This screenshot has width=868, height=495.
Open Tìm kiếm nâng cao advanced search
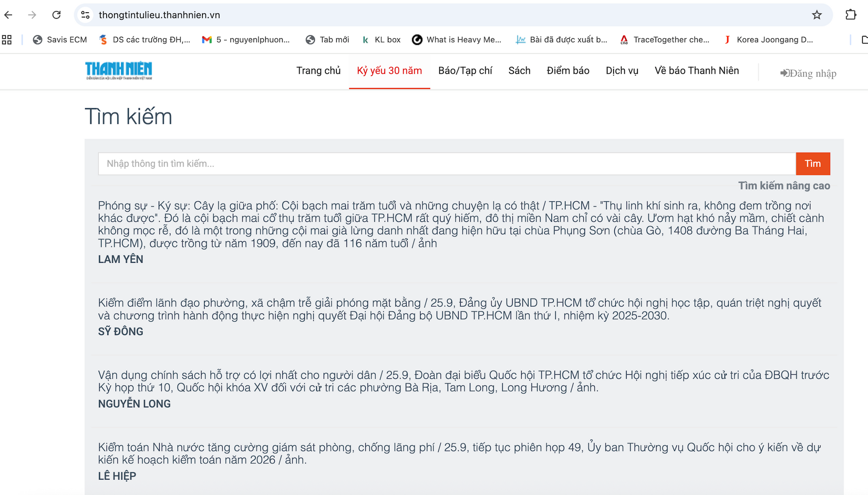tap(783, 186)
